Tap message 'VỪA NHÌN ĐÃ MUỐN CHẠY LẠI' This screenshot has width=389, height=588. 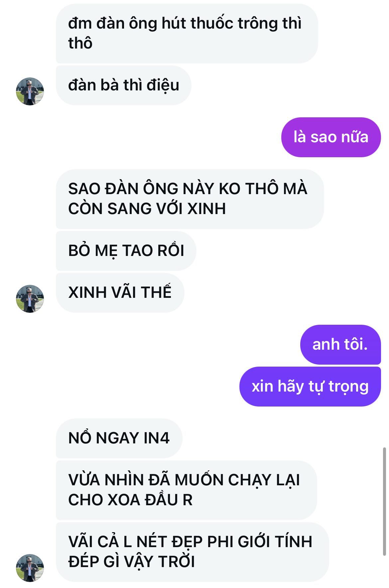186,490
